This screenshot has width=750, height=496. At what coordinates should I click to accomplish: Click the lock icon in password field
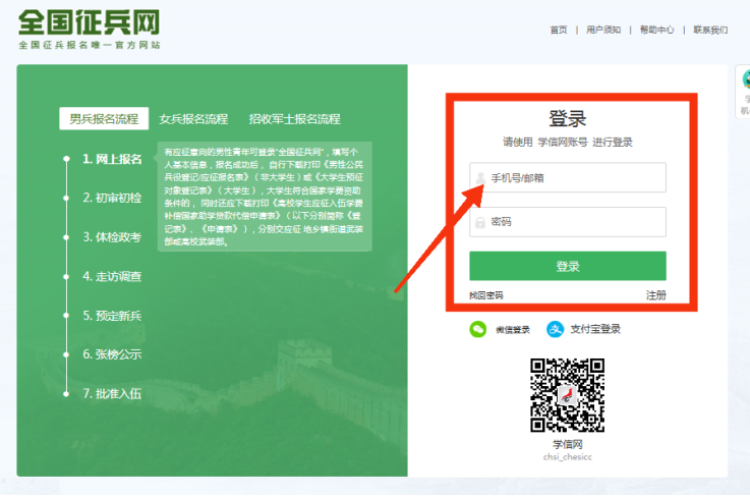pyautogui.click(x=481, y=222)
